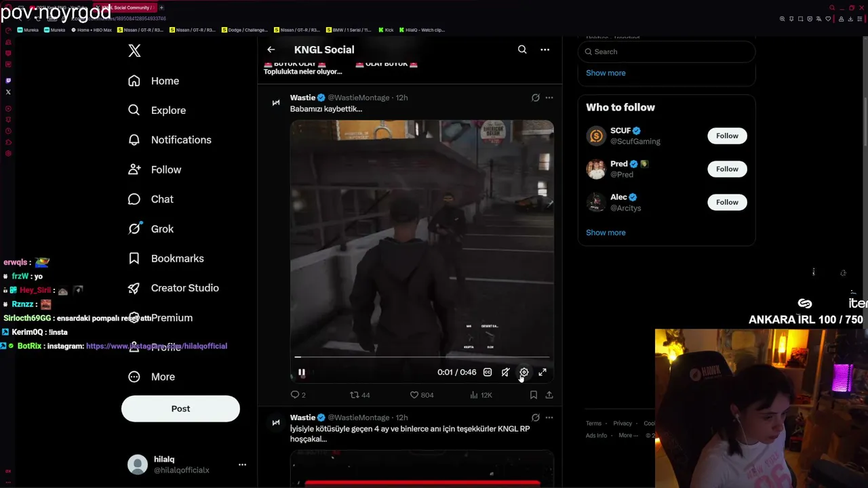Open HilalQ - Watch clips bookmark
This screenshot has width=868, height=488.
[422, 30]
